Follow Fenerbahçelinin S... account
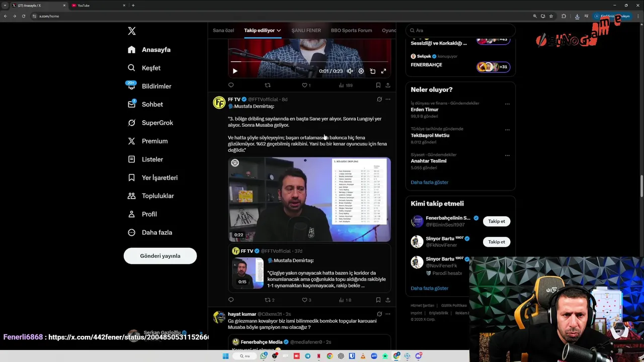 click(x=497, y=221)
